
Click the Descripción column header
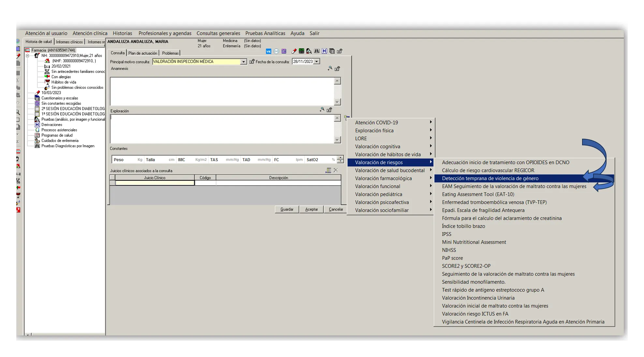[x=278, y=178]
